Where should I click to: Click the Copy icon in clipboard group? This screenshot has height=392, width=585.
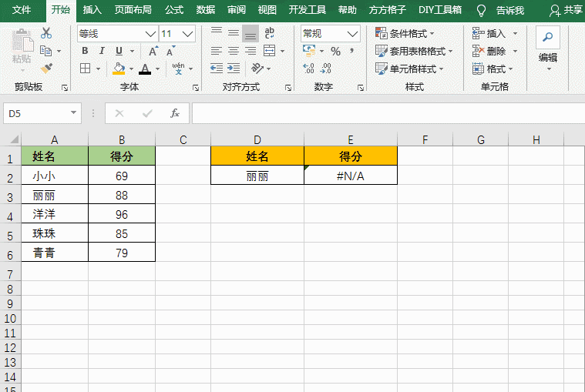(46, 51)
